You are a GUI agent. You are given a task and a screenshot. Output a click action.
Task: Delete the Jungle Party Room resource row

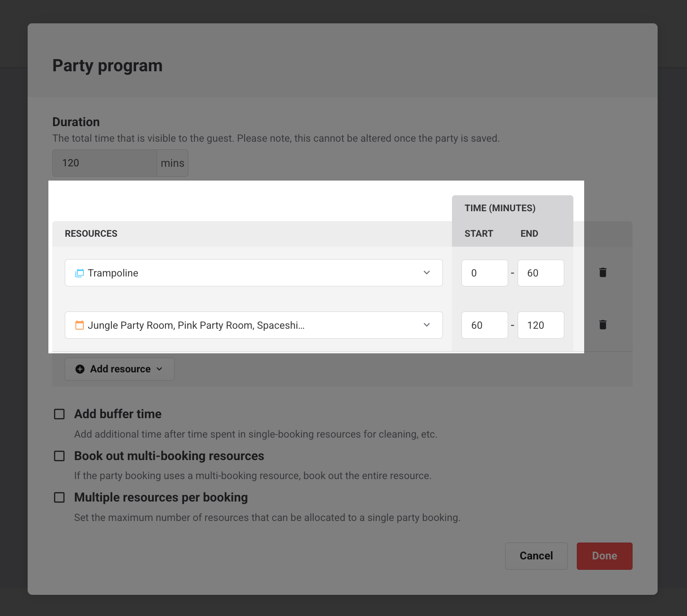pos(603,325)
